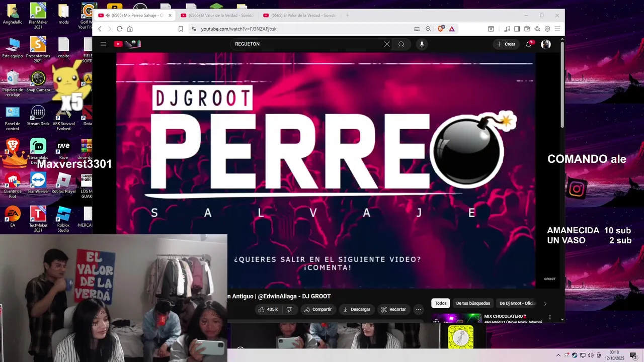Open Stream Deck desktop icon
This screenshot has width=644, height=362.
(x=38, y=116)
